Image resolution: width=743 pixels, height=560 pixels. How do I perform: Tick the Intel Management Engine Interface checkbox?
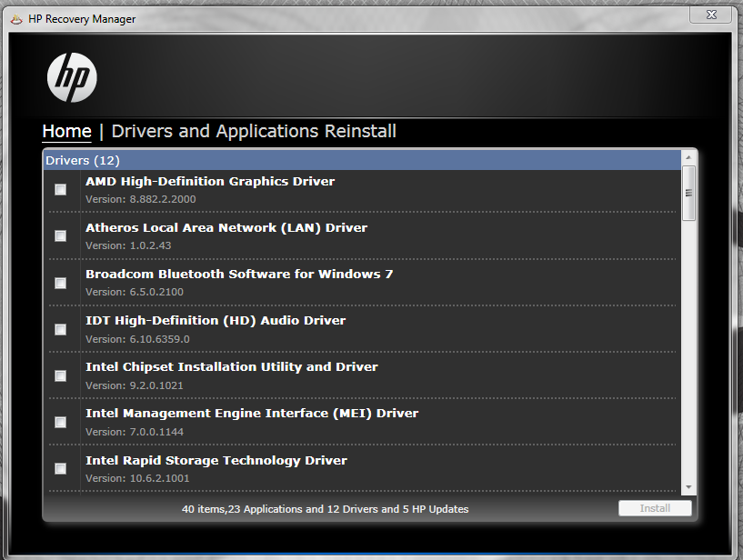[x=61, y=422]
